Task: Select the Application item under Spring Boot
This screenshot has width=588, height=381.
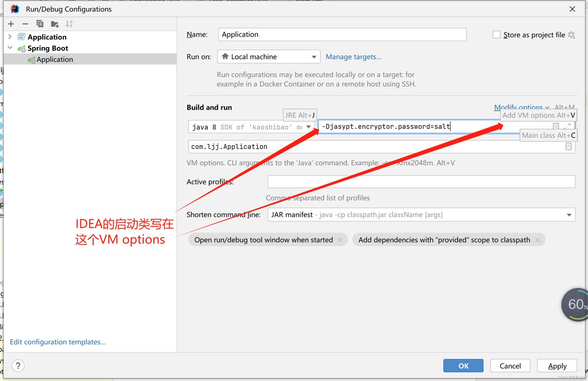Action: [54, 59]
